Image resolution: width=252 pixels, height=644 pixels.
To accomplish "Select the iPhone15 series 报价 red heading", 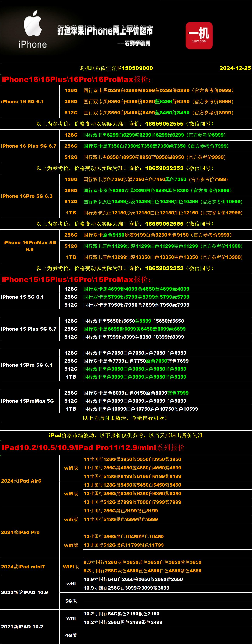I will [76, 279].
